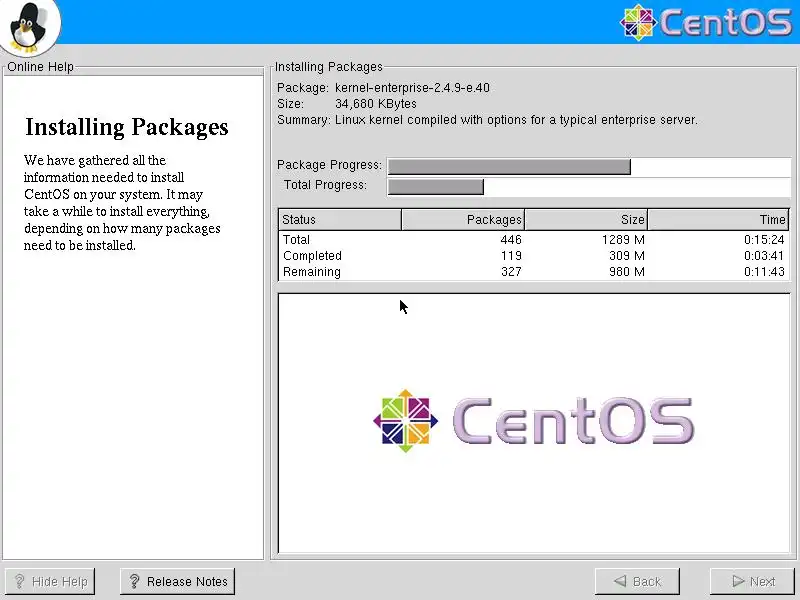Click the question mark on Hide Help
Viewport: 800px width, 600px height.
[19, 581]
